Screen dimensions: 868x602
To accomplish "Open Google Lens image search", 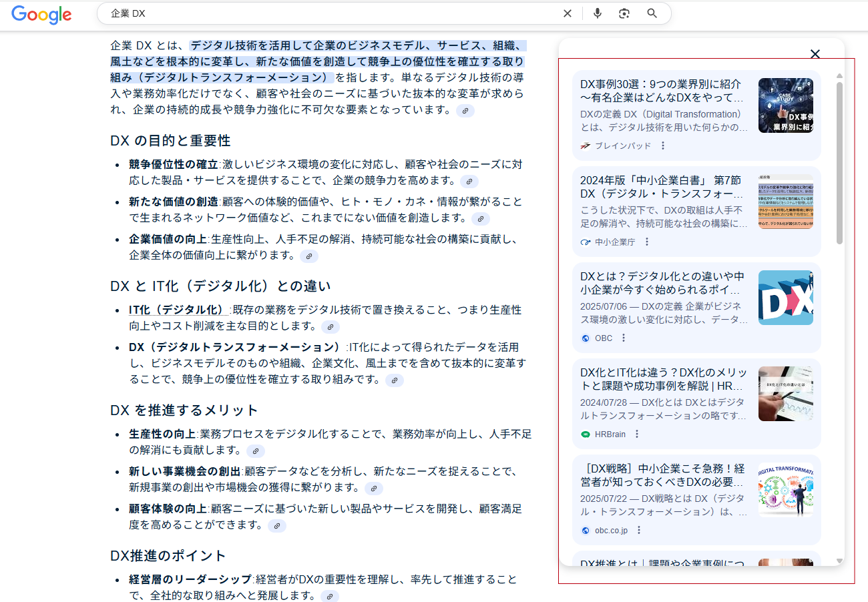I will tap(624, 13).
